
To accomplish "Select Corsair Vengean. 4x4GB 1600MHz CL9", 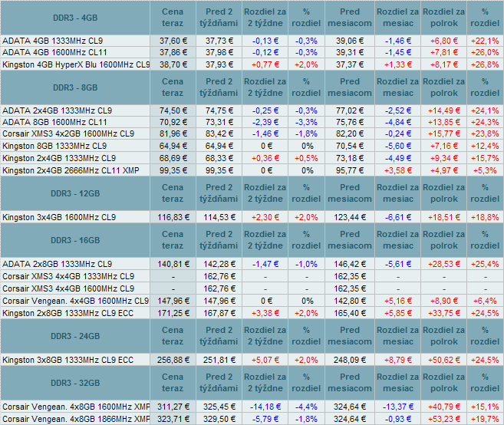I will pyautogui.click(x=76, y=301).
